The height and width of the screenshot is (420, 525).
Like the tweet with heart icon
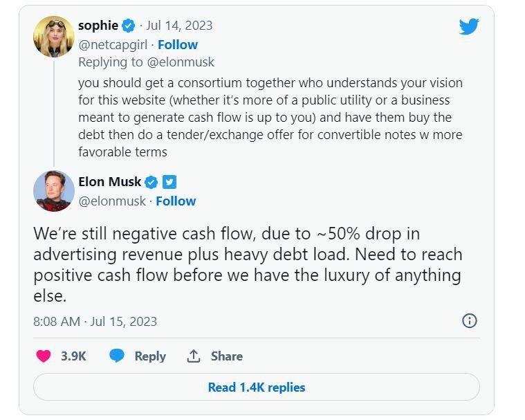[x=44, y=356]
